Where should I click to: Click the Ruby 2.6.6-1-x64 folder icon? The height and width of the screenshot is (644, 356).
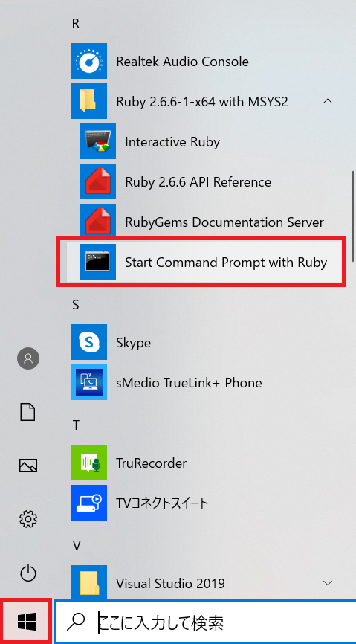89,101
